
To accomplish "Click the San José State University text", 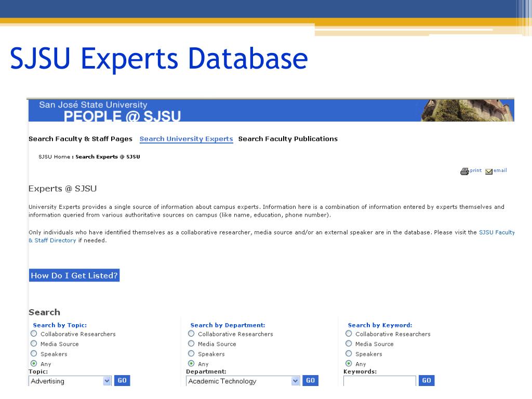I will [93, 104].
